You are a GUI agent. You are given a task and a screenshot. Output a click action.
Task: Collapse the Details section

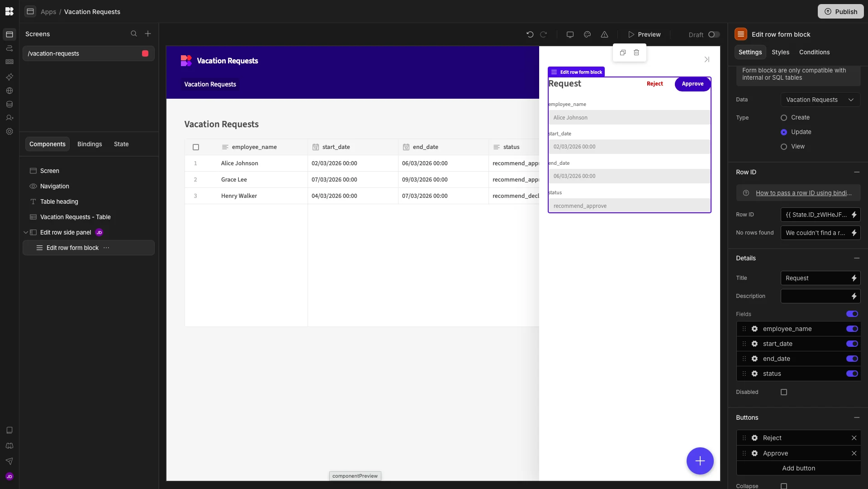click(x=857, y=258)
